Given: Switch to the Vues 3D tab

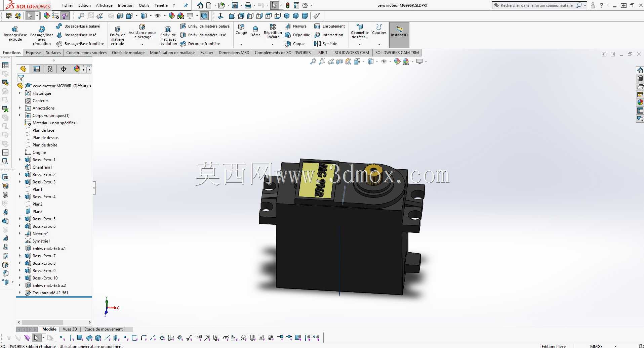Looking at the screenshot, I should coord(70,329).
